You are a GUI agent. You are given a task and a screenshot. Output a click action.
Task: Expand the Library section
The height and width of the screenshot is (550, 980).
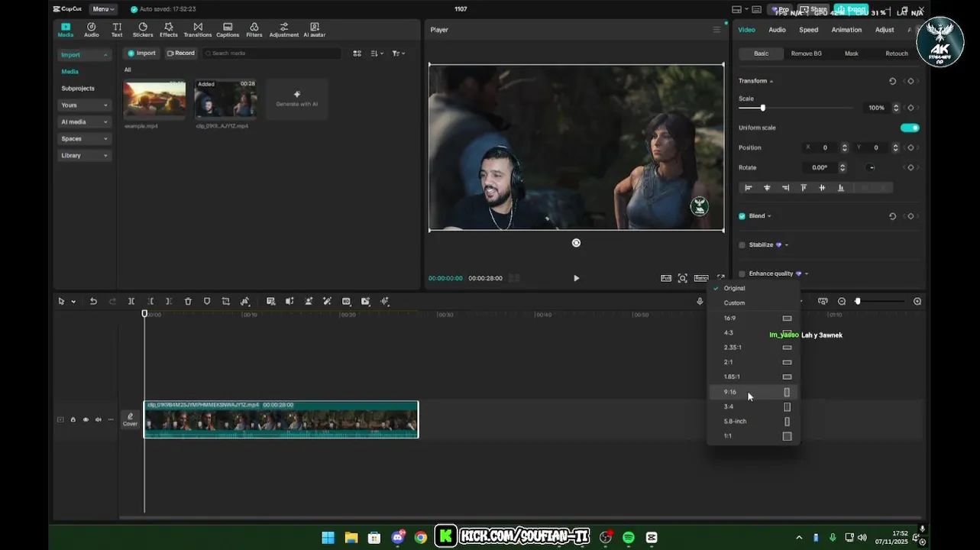pos(85,156)
